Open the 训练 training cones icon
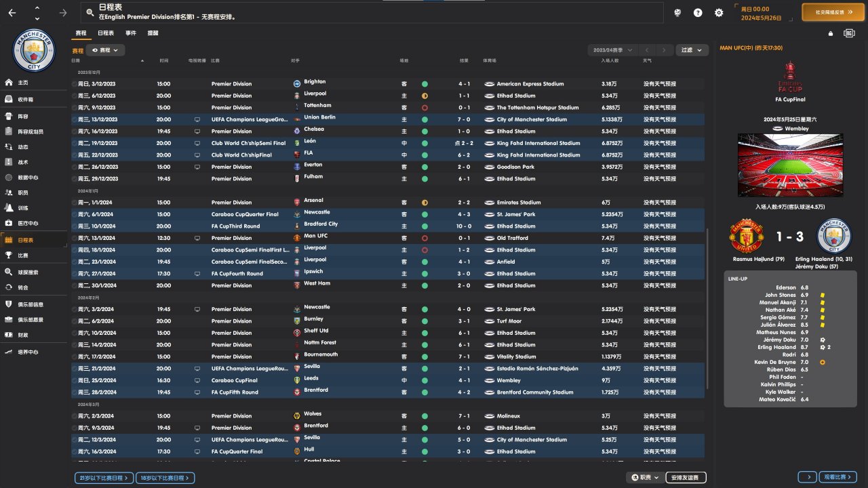The height and width of the screenshot is (488, 868). 9,208
